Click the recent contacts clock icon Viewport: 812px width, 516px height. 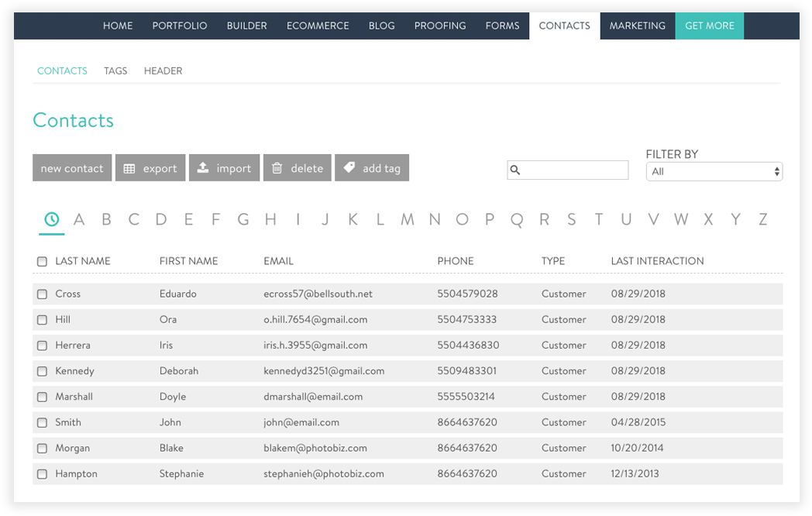coord(51,219)
